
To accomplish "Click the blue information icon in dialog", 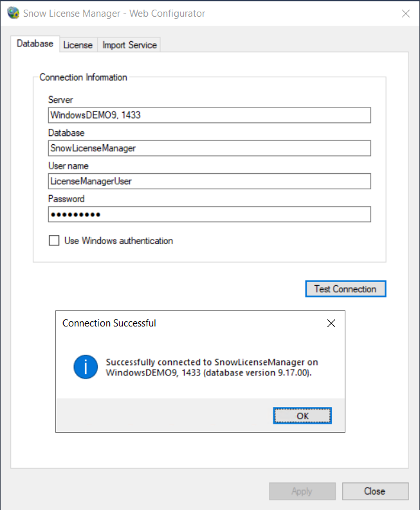I will (x=85, y=367).
